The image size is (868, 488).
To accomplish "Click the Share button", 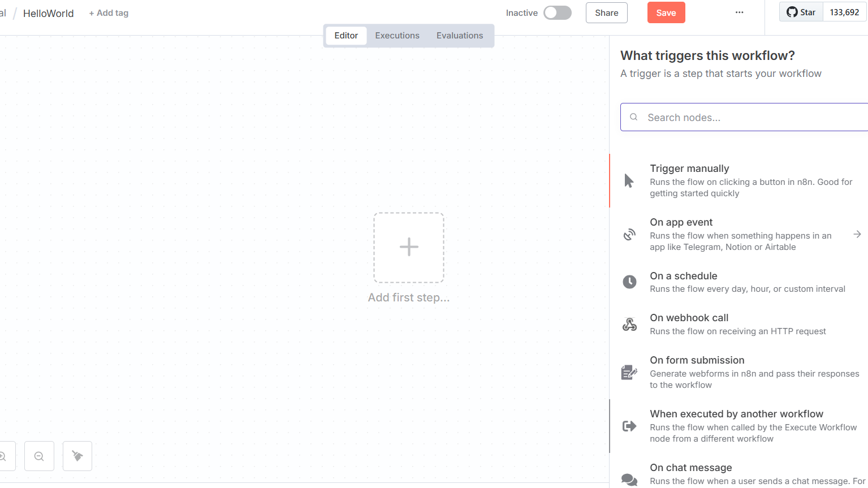I will click(606, 13).
